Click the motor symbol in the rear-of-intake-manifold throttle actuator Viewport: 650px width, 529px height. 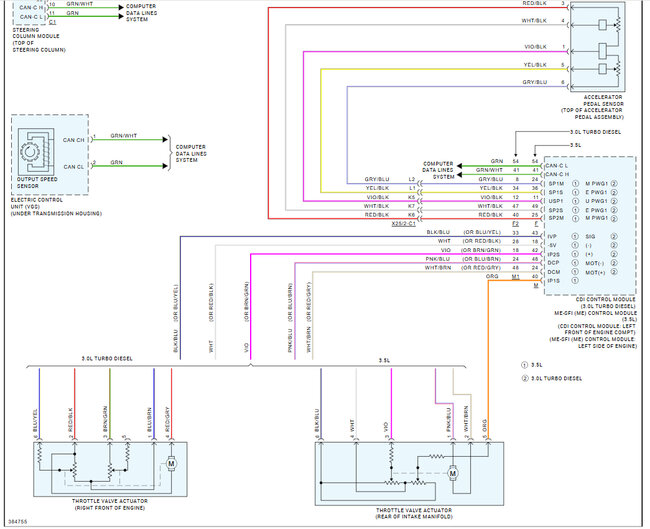point(453,473)
